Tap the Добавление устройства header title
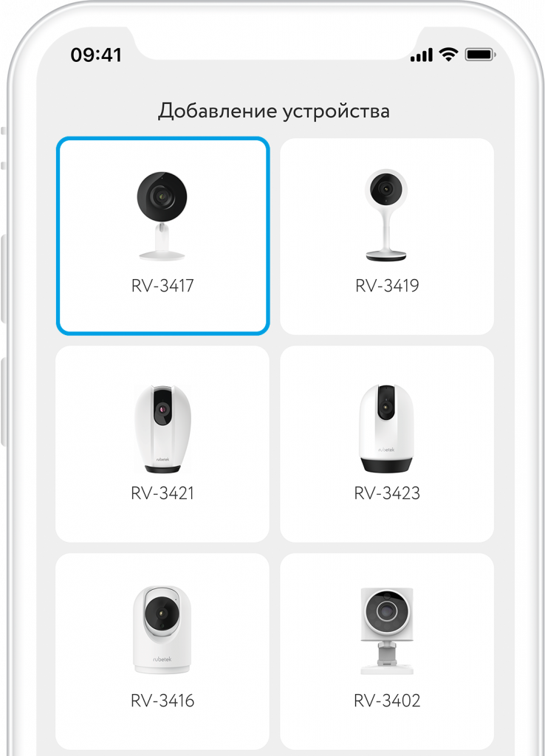 tap(274, 111)
